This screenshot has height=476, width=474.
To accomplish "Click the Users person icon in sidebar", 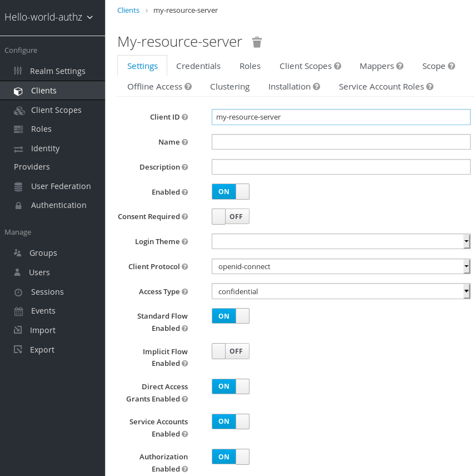I will pyautogui.click(x=18, y=272).
